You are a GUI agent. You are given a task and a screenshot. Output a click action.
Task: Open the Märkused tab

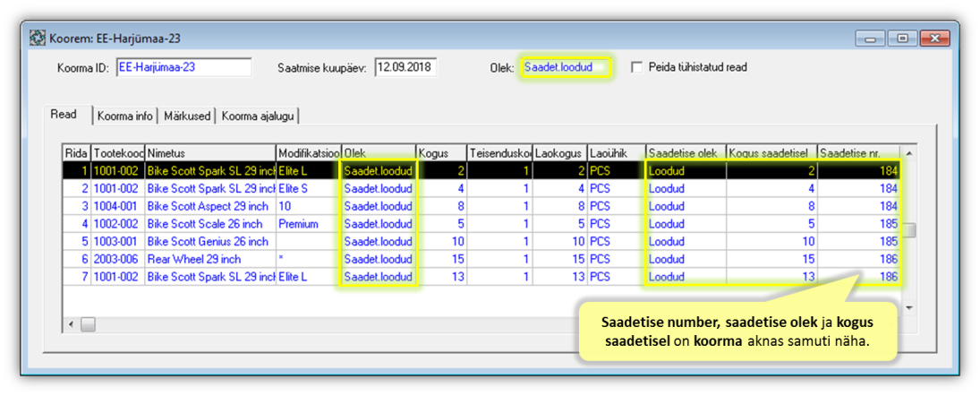tap(188, 116)
